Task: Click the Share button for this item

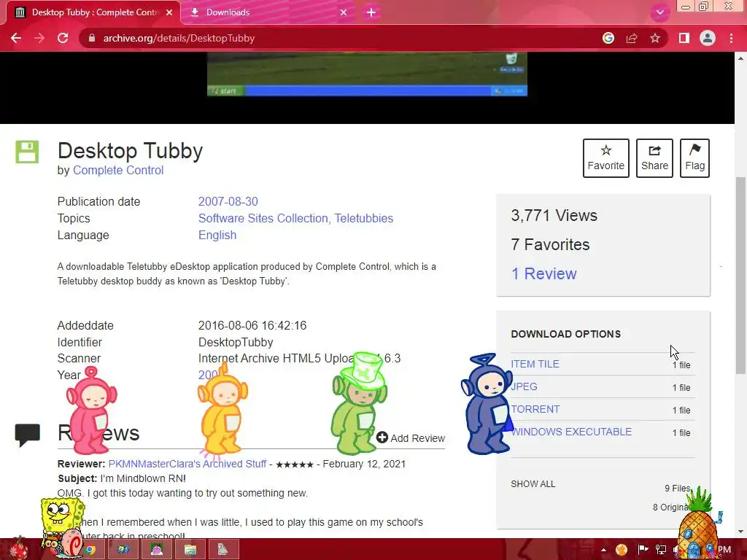Action: 654,158
